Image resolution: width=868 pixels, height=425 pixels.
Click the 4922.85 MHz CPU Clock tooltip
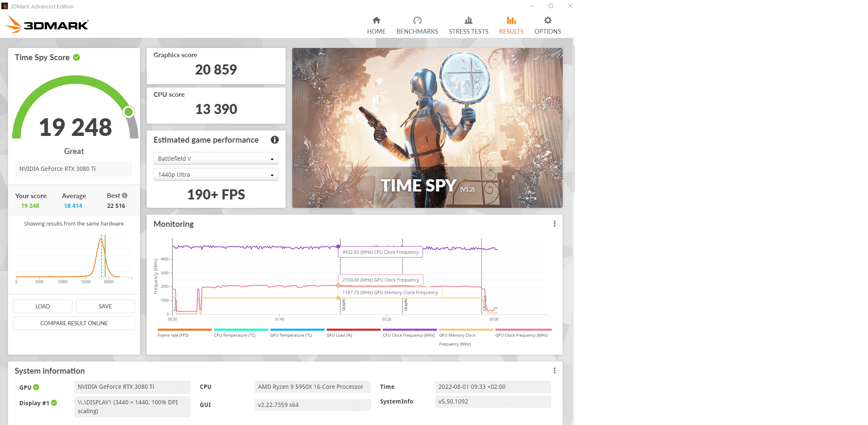[381, 252]
